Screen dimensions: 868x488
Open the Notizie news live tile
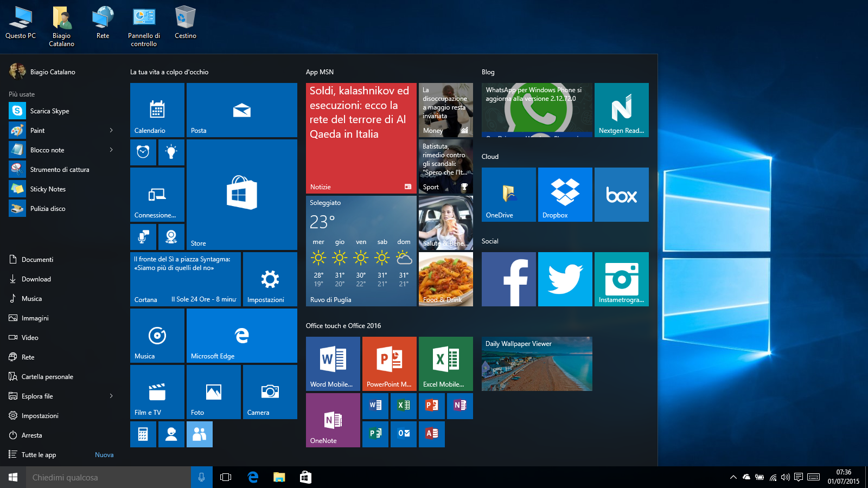(361, 138)
